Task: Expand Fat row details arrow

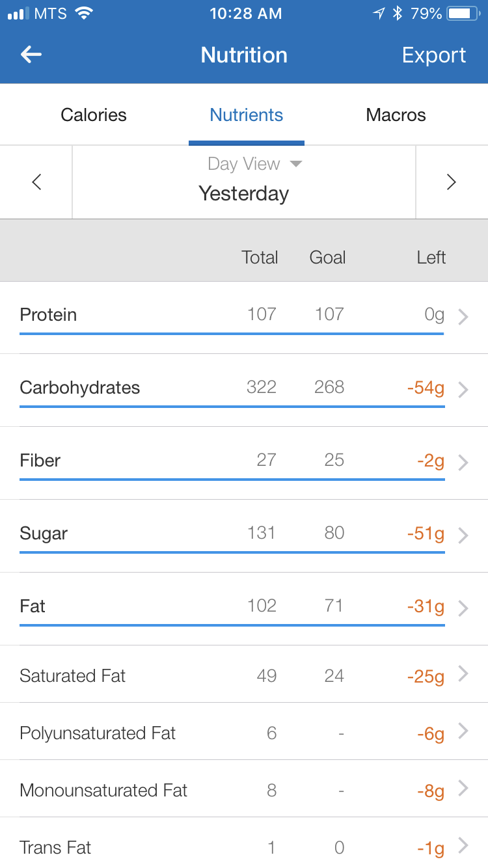Action: point(463,608)
